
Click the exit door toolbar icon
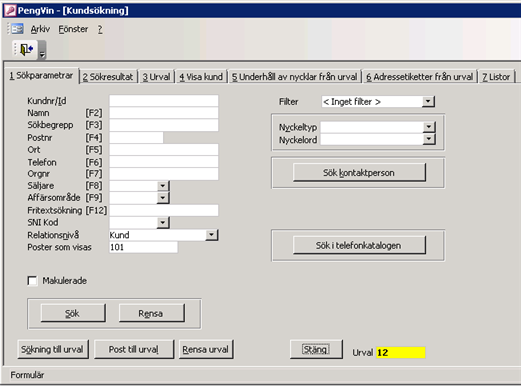[x=26, y=50]
